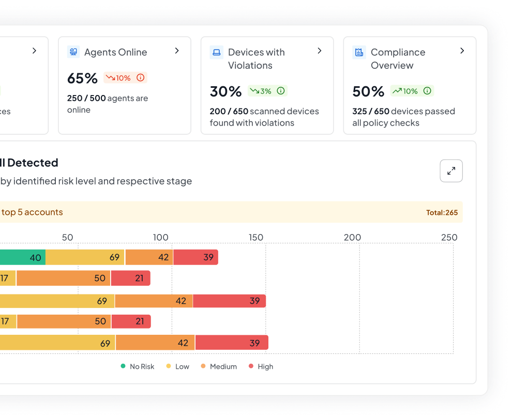Toggle the Medium legend series
The image size is (512, 420).
coord(219,366)
